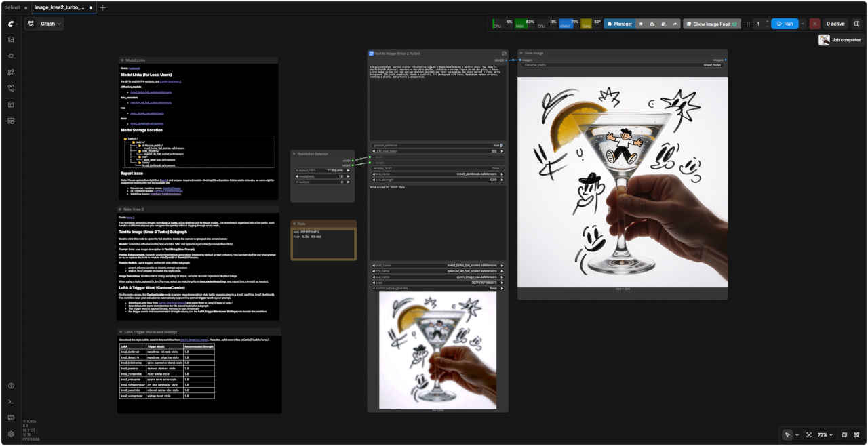This screenshot has width=868, height=446.
Task: Open the vae_name combo dropdown
Action: pyautogui.click(x=438, y=277)
